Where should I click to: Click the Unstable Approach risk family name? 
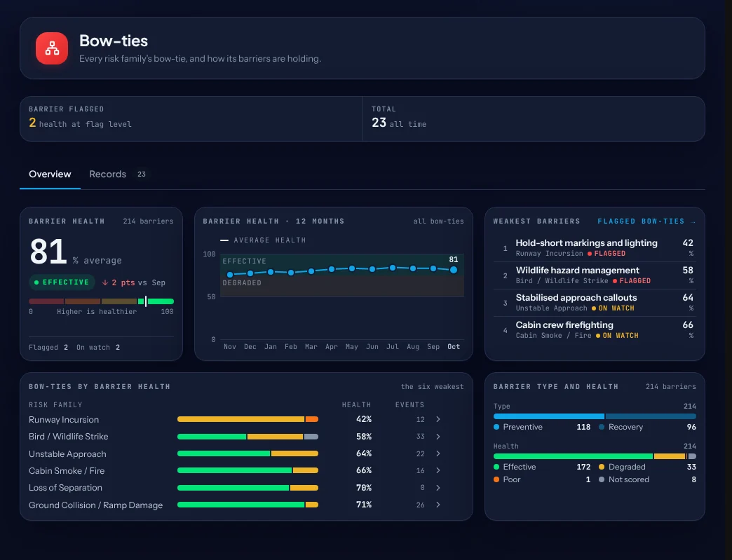[68, 454]
